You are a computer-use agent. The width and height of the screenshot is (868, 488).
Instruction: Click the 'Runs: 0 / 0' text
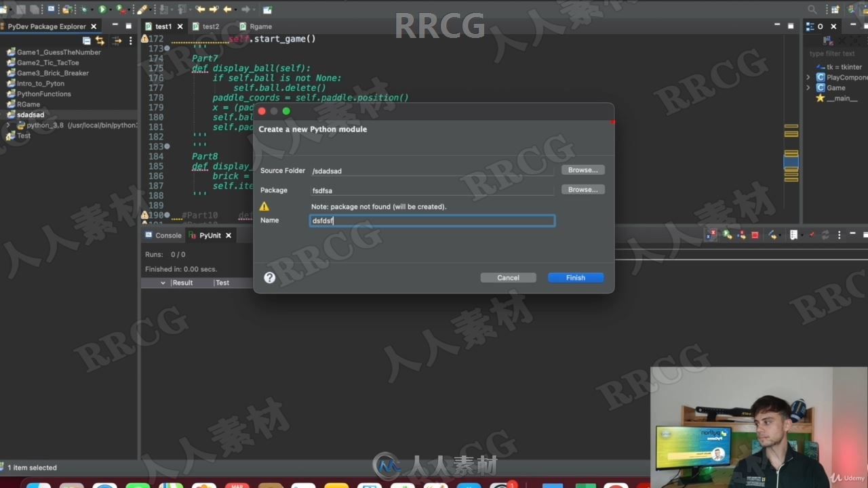(165, 254)
